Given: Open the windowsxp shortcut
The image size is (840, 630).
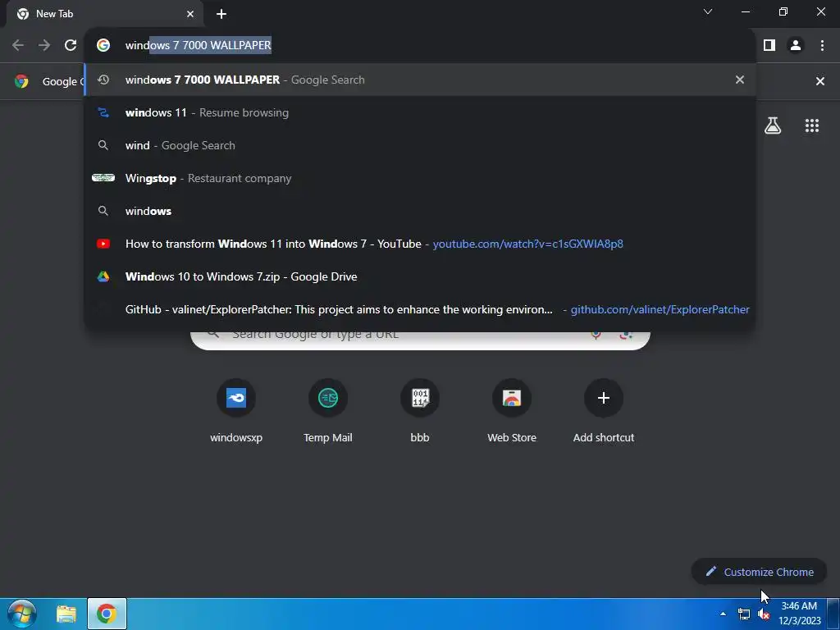Looking at the screenshot, I should click(x=236, y=411).
